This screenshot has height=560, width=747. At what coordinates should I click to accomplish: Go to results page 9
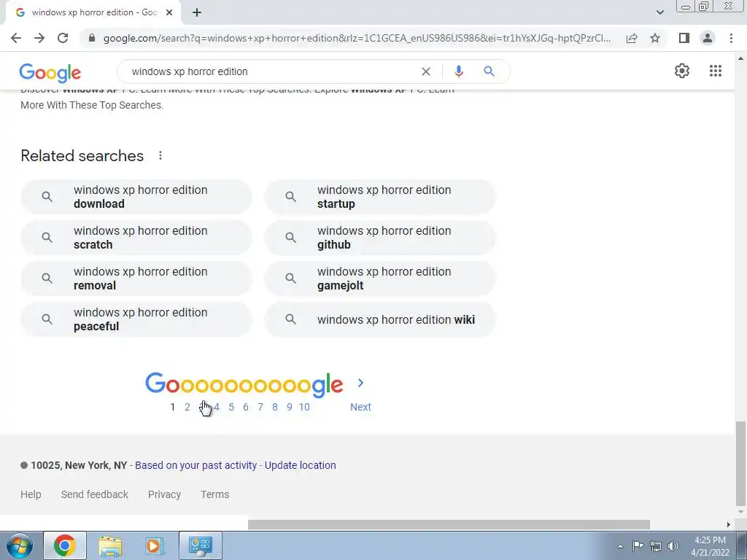289,407
